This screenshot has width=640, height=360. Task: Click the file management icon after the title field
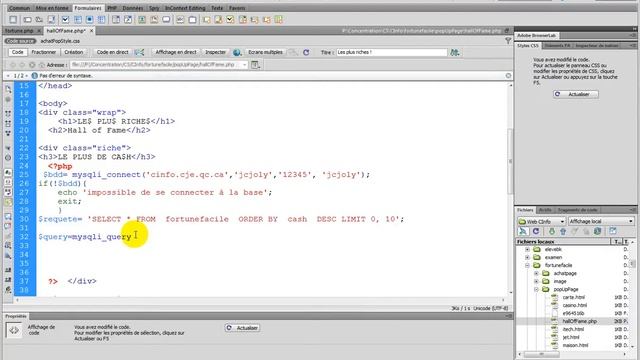pyautogui.click(x=455, y=52)
